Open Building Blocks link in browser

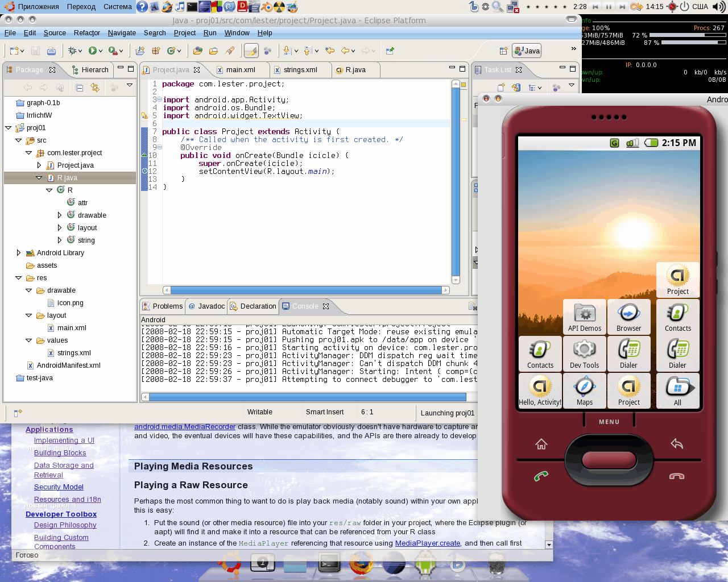click(x=60, y=453)
